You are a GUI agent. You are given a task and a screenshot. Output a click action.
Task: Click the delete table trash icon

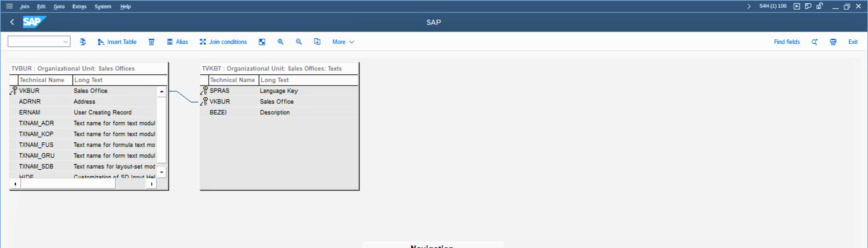pos(152,42)
